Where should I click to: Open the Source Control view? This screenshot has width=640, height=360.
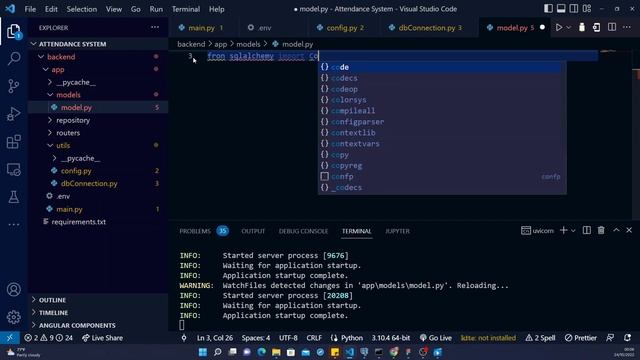coord(13,86)
